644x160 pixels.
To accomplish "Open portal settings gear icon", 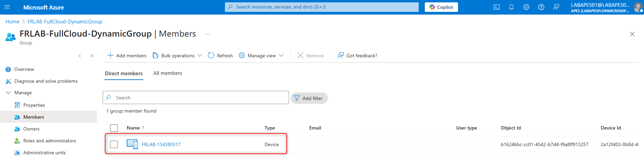I will [526, 7].
